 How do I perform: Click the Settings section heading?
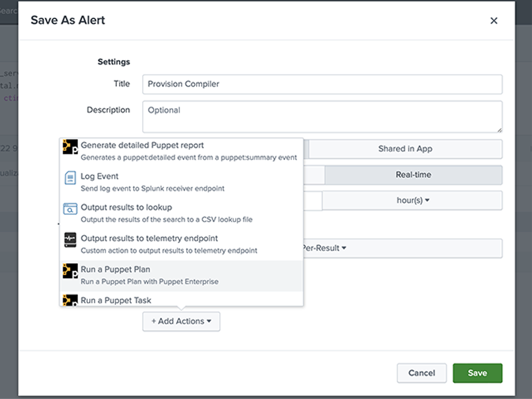click(x=114, y=62)
